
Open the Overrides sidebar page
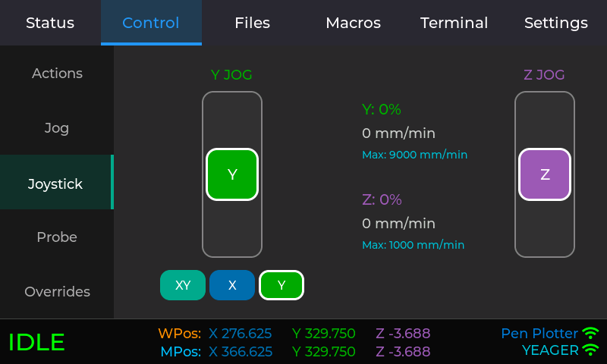(x=57, y=292)
